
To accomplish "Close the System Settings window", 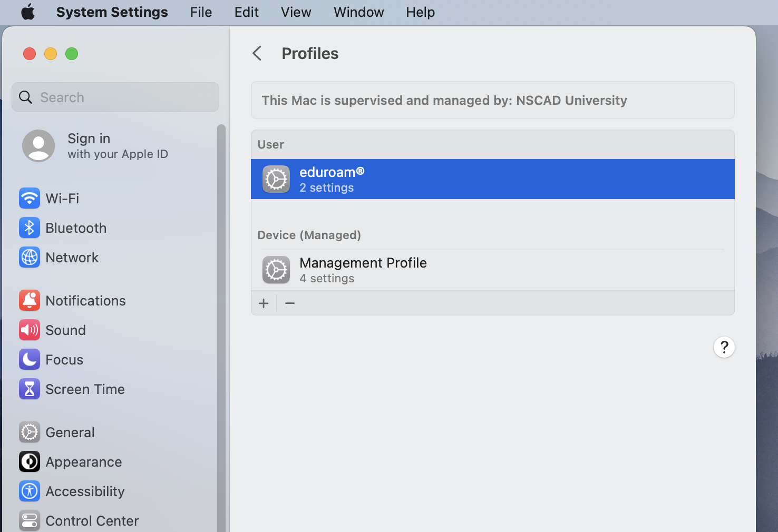I will 30,54.
